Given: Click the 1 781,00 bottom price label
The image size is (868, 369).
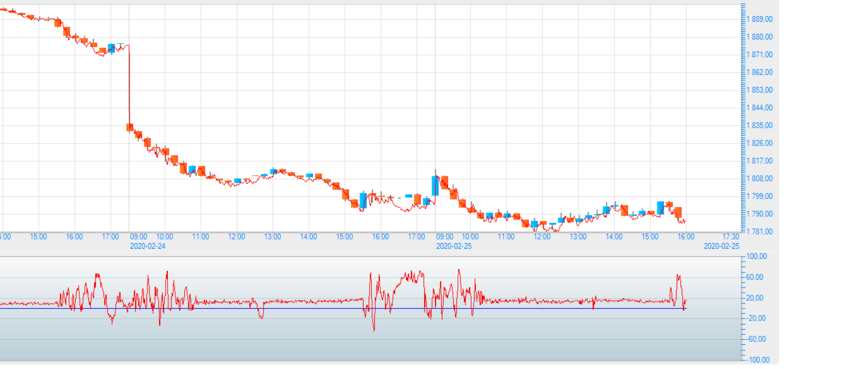Looking at the screenshot, I should [x=759, y=232].
